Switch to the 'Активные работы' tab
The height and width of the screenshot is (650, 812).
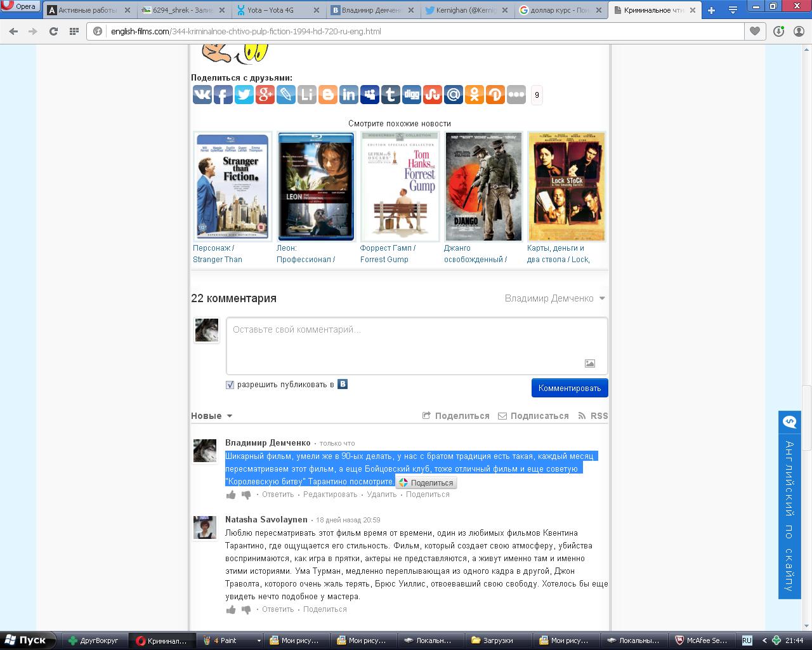click(x=89, y=10)
